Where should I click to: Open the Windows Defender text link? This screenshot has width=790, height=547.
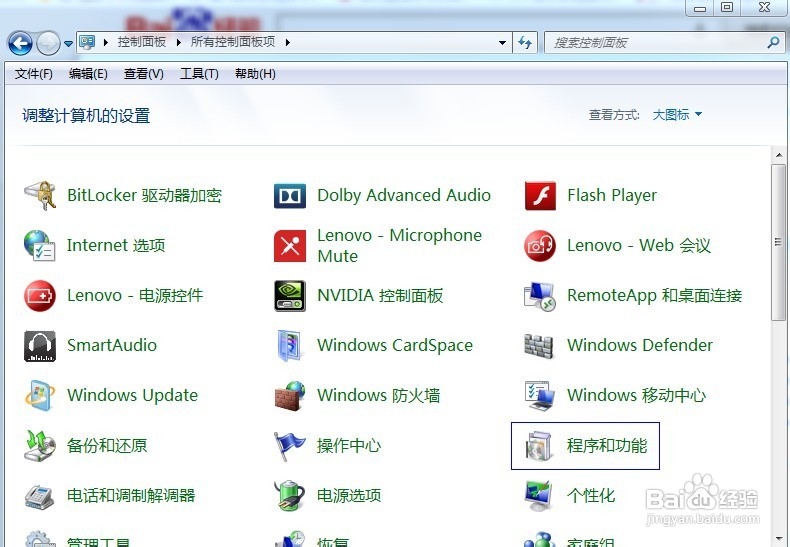pyautogui.click(x=640, y=346)
